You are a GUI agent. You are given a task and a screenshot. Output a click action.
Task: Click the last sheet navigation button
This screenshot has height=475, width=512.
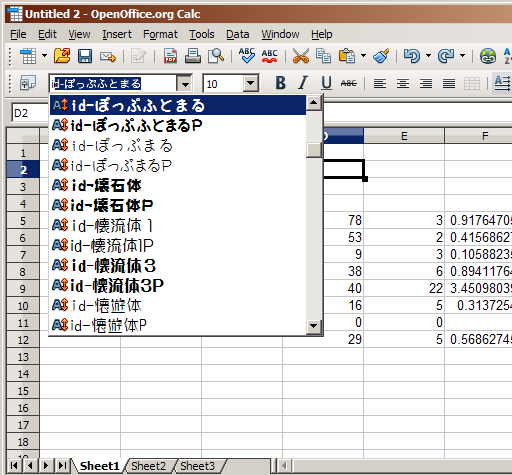[62, 465]
